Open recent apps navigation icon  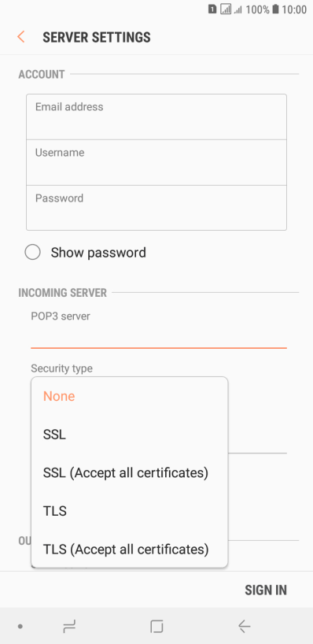click(x=69, y=627)
